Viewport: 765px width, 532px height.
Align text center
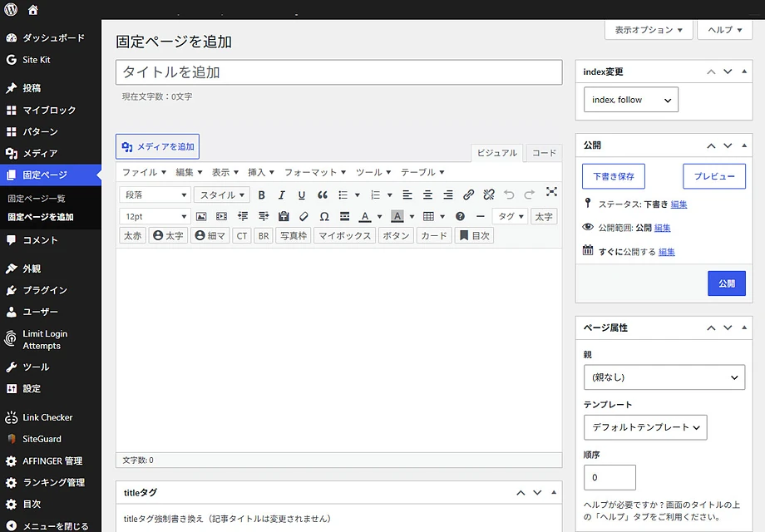[428, 195]
